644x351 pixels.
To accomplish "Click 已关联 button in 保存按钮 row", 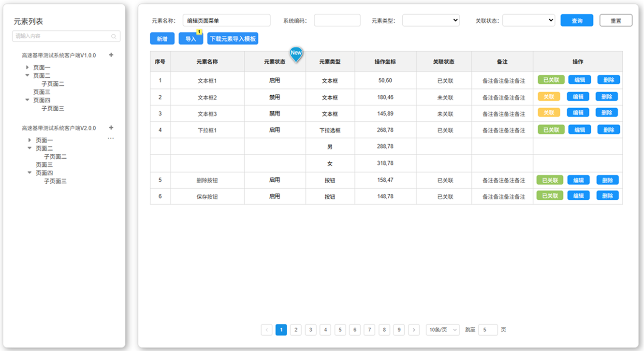I will pyautogui.click(x=550, y=196).
